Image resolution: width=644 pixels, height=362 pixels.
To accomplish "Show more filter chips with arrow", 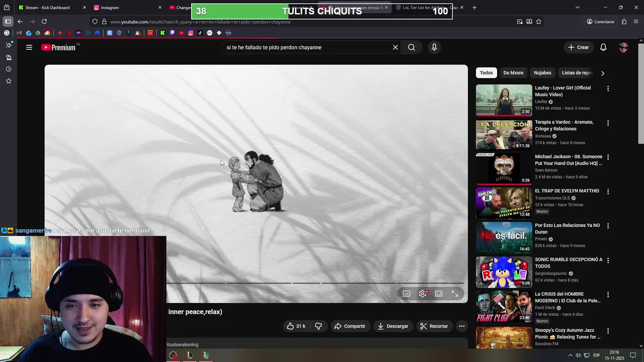I will (603, 73).
